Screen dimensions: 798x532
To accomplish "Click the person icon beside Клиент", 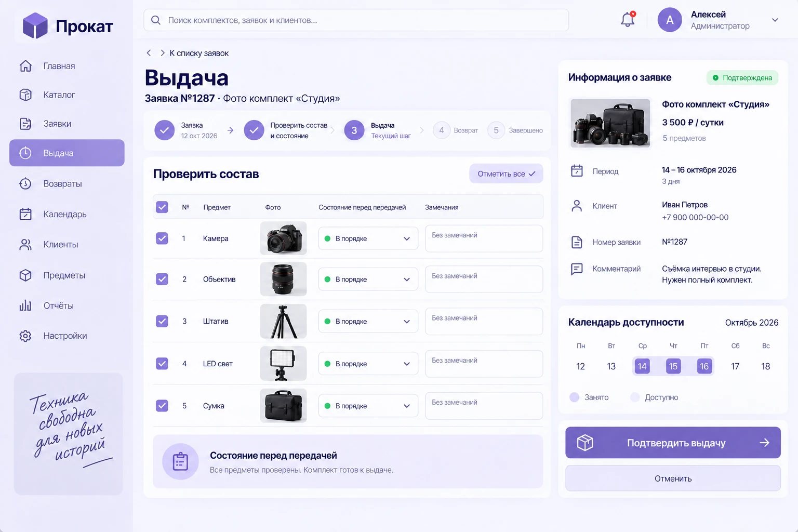I will (x=577, y=206).
